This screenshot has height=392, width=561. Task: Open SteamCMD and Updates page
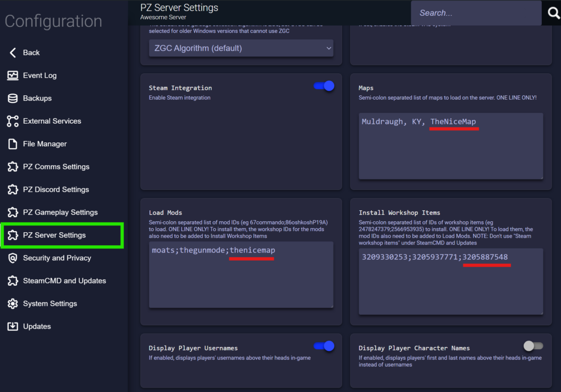coord(64,281)
